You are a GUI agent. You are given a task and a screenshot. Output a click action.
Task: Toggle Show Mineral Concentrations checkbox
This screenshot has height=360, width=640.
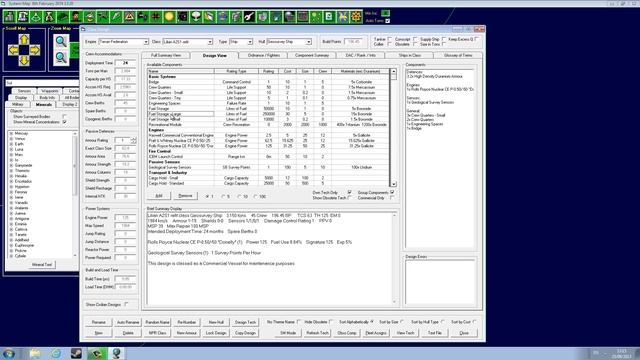[x=64, y=122]
